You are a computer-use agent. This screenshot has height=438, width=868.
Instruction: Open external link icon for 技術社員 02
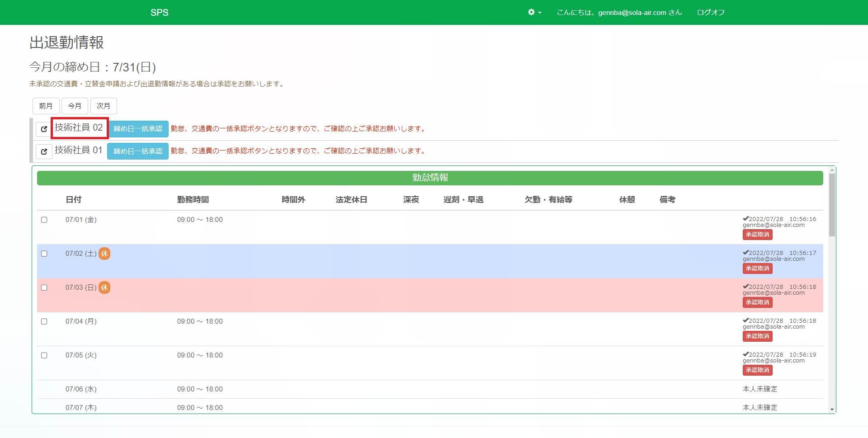pyautogui.click(x=44, y=129)
